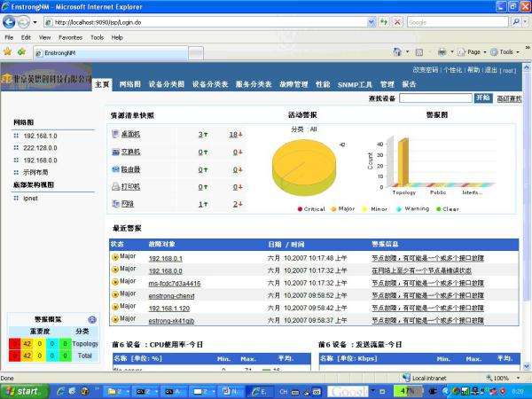The height and width of the screenshot is (399, 532).
Task: Click the Home toolbar icon
Action: coord(397,52)
